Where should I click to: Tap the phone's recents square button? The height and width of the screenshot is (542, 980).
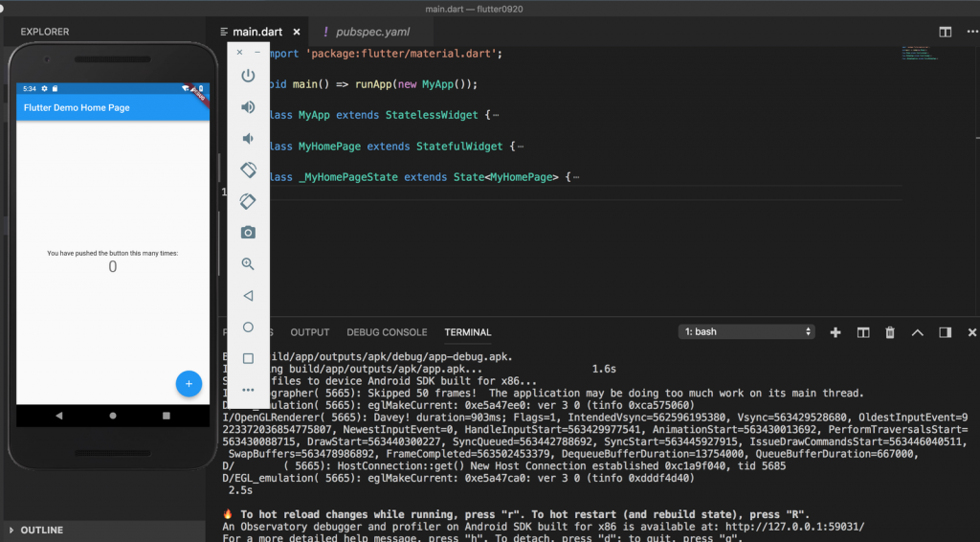click(x=167, y=416)
